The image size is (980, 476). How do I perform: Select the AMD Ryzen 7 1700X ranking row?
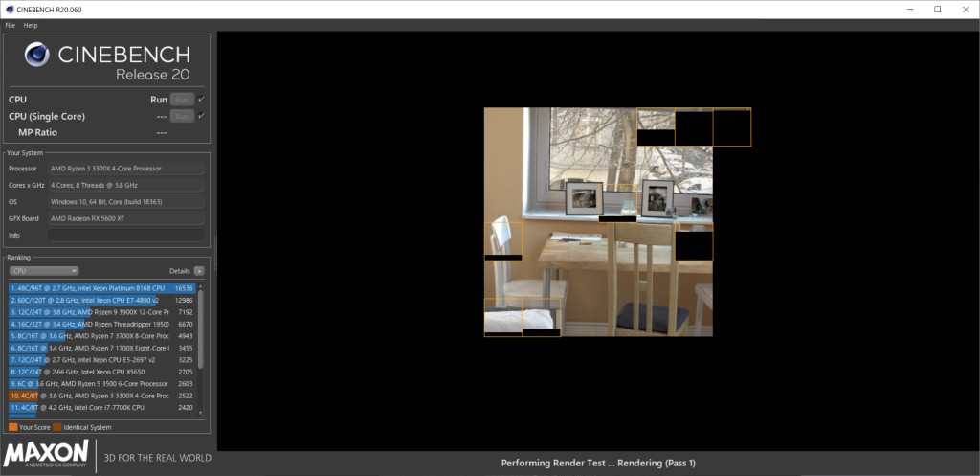point(102,348)
